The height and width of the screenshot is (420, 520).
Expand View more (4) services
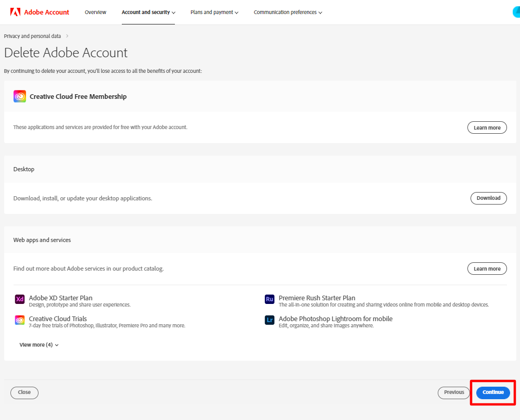point(39,345)
